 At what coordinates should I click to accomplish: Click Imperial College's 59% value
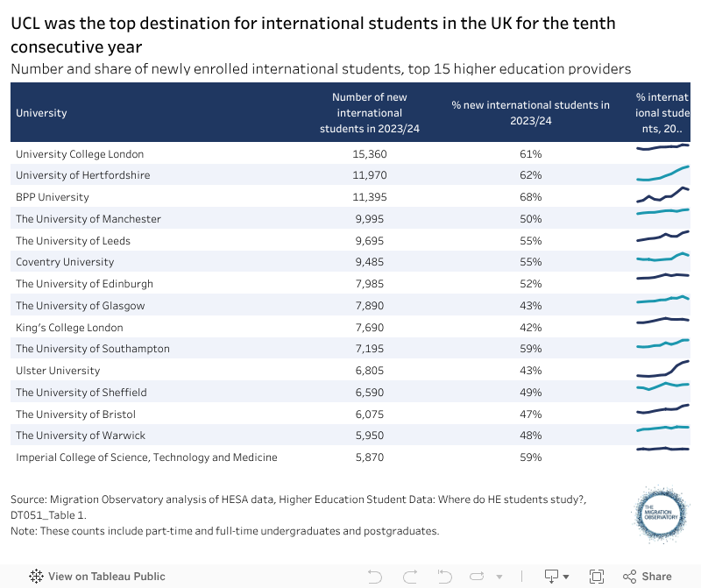coord(530,457)
